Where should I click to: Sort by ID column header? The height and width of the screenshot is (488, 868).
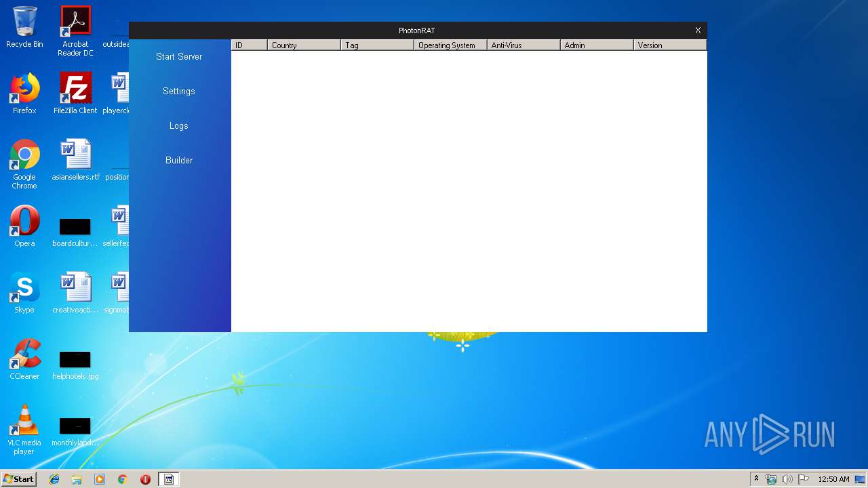(249, 45)
